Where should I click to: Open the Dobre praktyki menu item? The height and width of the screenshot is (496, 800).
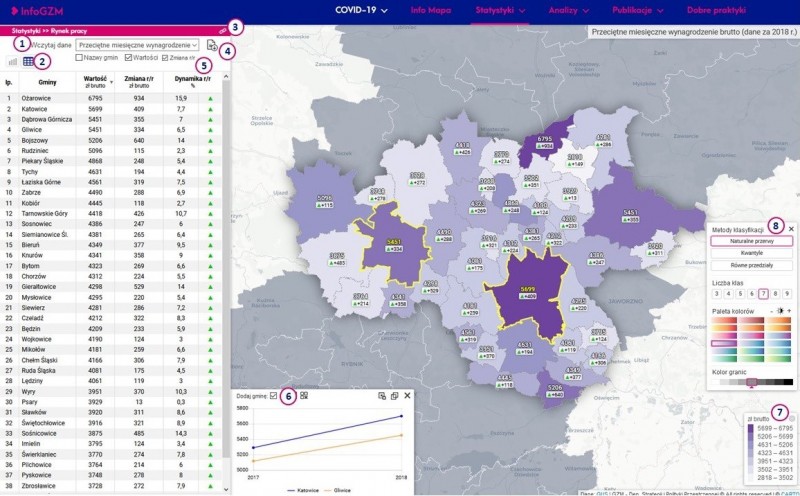click(716, 10)
